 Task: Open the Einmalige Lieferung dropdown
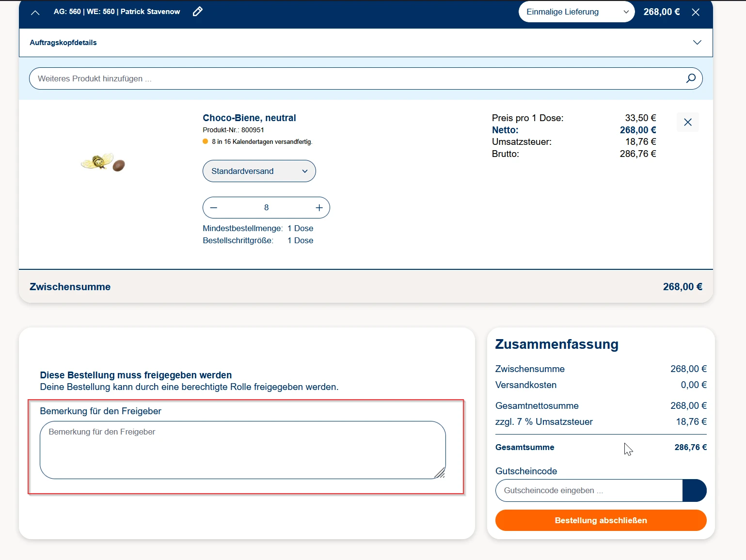(x=576, y=12)
